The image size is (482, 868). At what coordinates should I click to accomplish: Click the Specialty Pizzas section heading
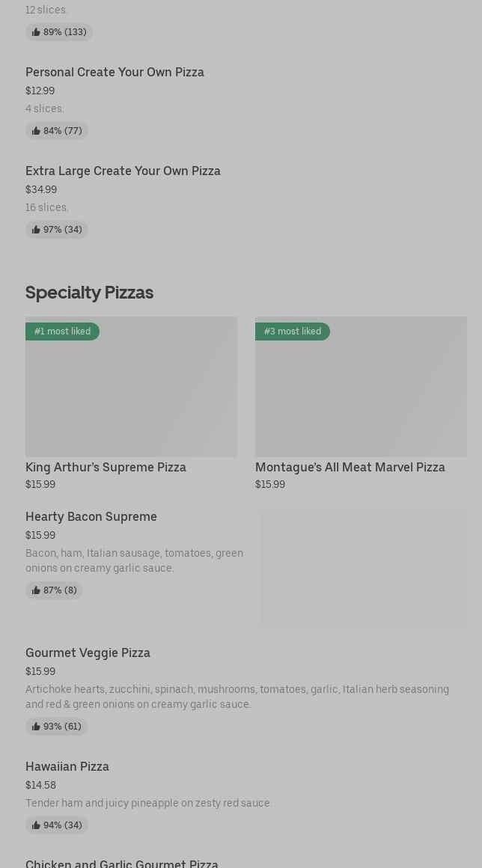(x=89, y=293)
